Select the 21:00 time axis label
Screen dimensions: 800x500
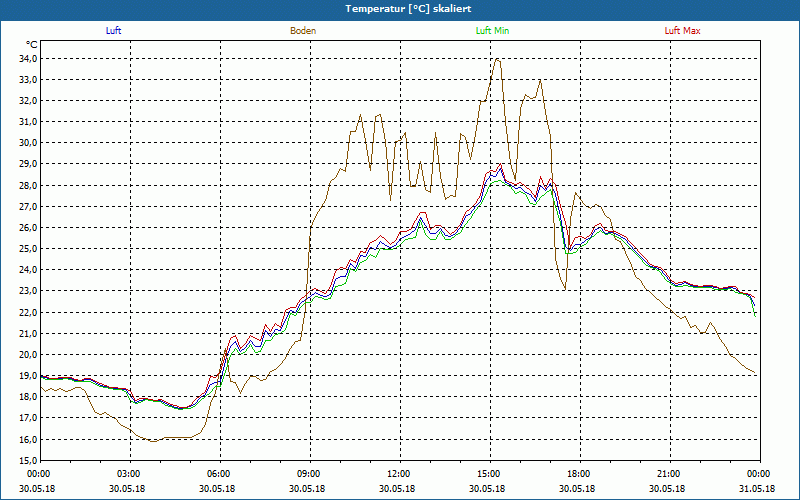[x=669, y=474]
